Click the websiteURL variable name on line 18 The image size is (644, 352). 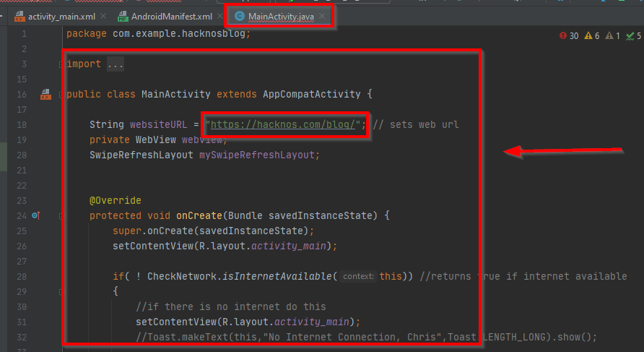click(159, 124)
